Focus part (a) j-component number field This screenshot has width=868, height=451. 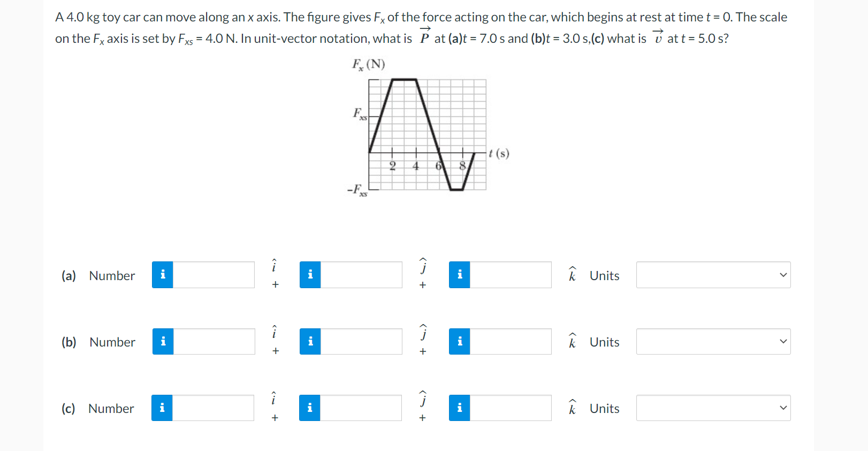point(361,275)
